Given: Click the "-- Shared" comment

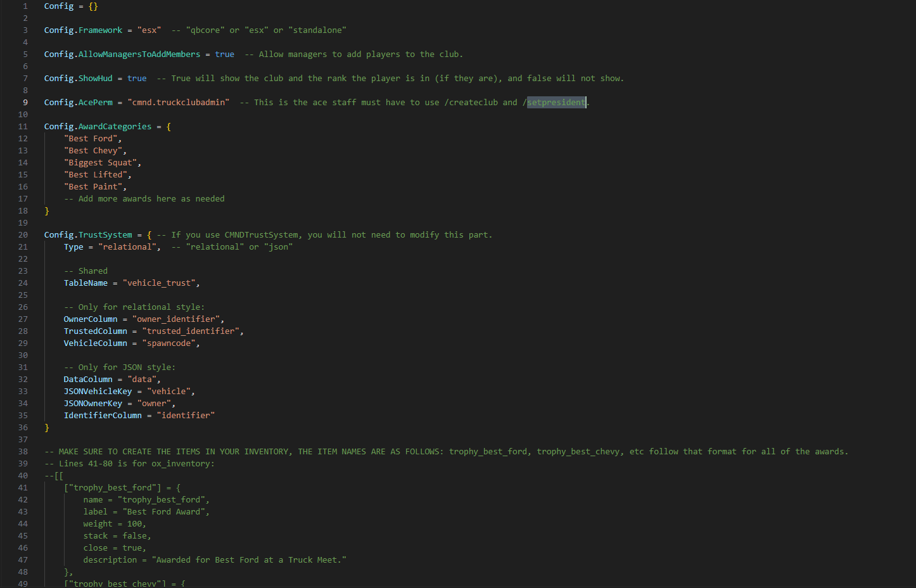Looking at the screenshot, I should pyautogui.click(x=86, y=271).
